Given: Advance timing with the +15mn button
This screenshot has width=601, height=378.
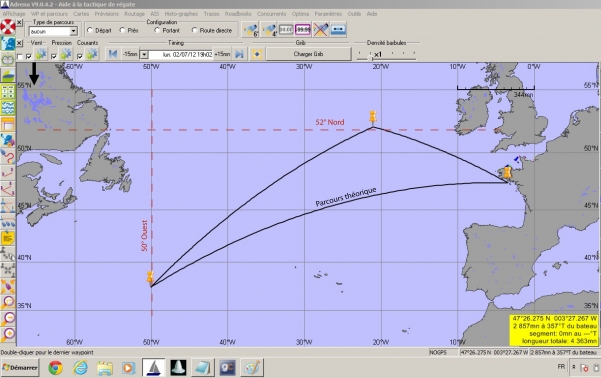Looking at the screenshot, I should (x=222, y=54).
